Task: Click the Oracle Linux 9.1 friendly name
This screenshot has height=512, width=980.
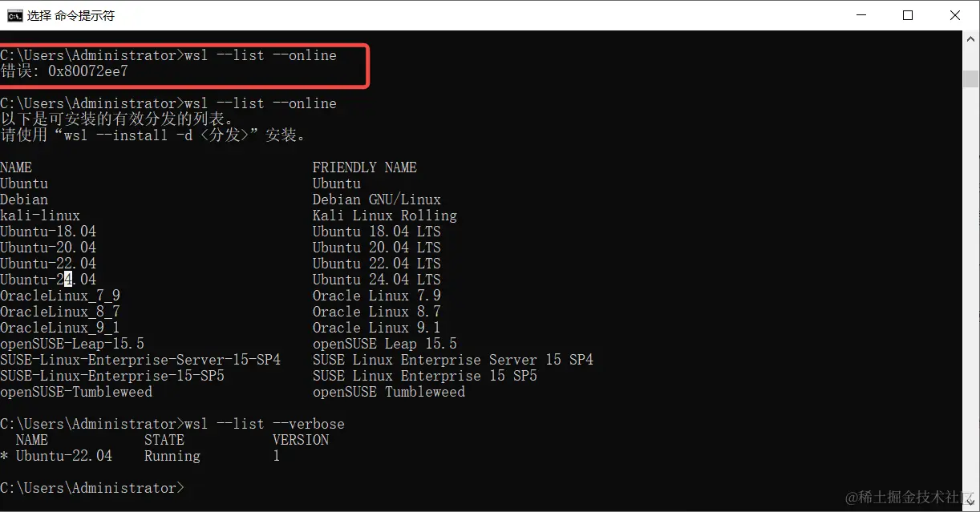Action: (x=377, y=328)
